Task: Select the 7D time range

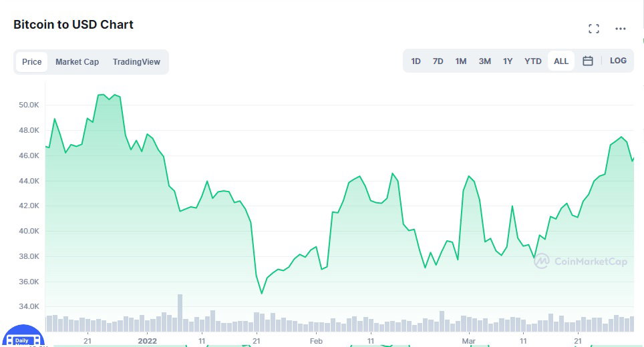Action: coord(438,61)
